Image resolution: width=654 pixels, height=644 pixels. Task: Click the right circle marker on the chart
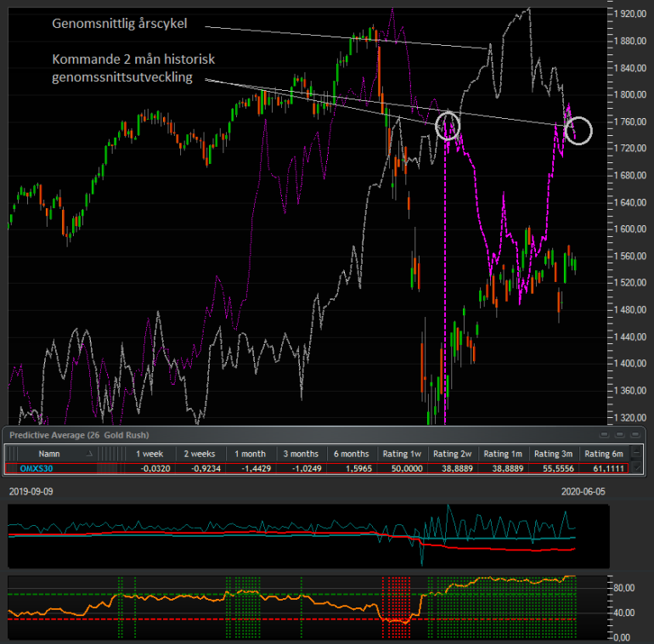pos(578,130)
